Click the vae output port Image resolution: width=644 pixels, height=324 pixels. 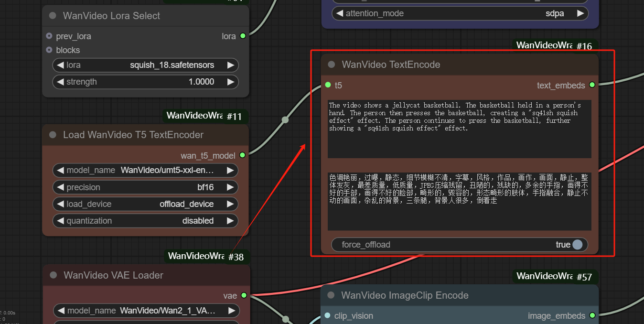tap(244, 295)
